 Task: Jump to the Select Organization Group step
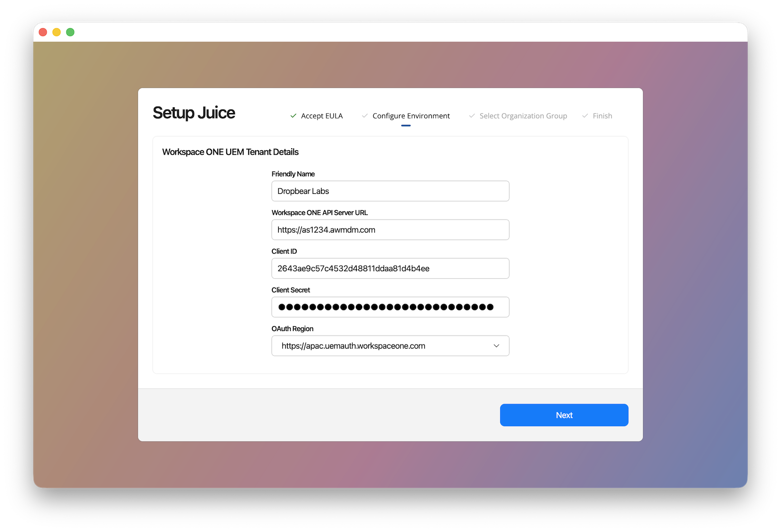pos(523,116)
